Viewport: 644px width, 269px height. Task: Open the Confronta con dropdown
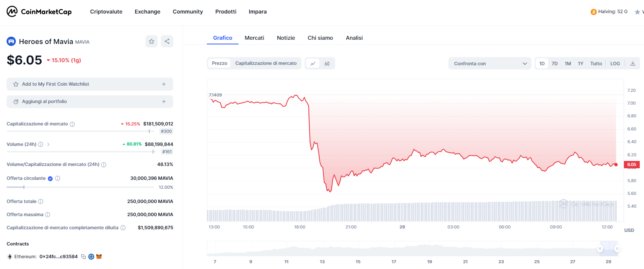tap(490, 64)
